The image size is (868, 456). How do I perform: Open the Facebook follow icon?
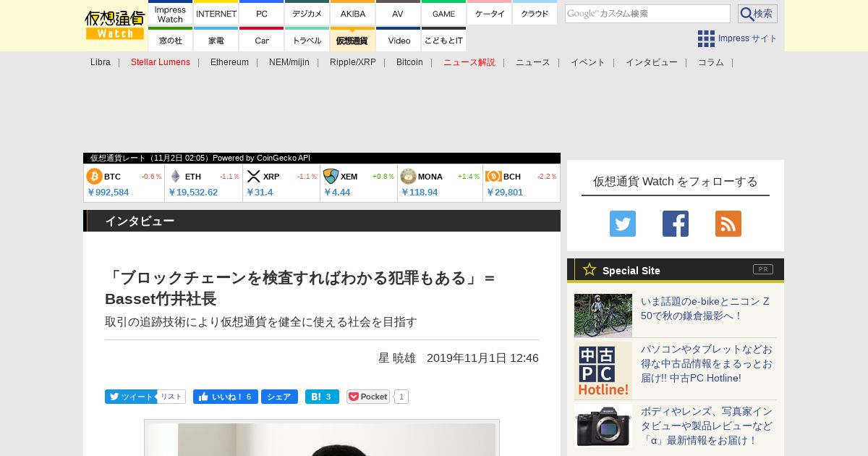coord(676,224)
